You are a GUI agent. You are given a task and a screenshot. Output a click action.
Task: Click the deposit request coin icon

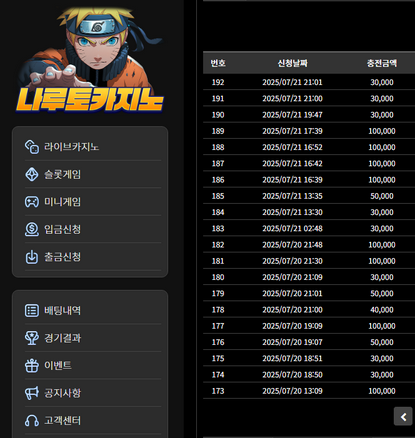[x=32, y=229]
